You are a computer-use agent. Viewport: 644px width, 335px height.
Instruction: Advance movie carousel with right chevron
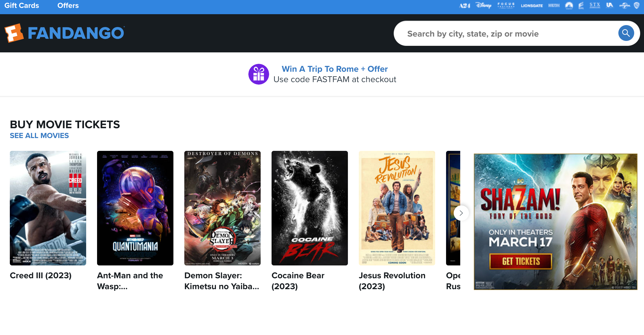pyautogui.click(x=461, y=213)
